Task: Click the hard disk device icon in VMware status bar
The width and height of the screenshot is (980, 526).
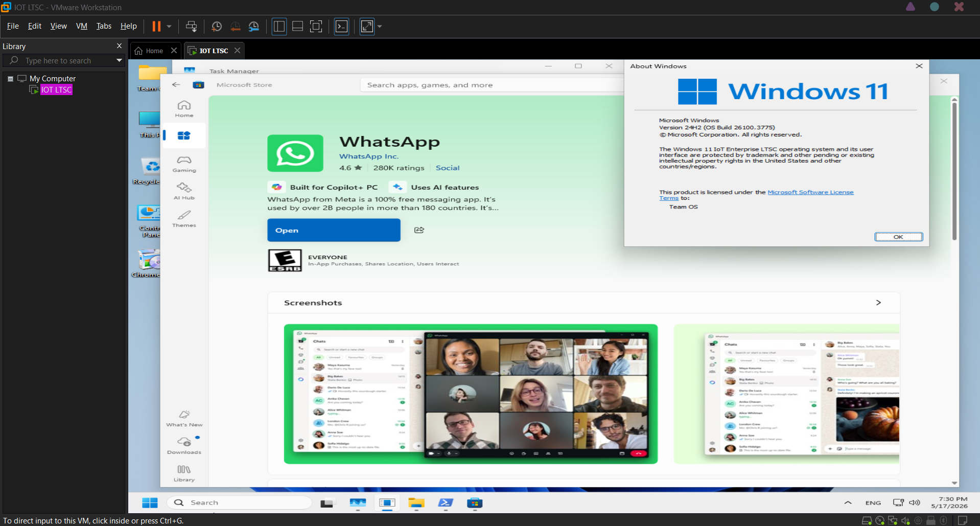Action: pos(867,520)
